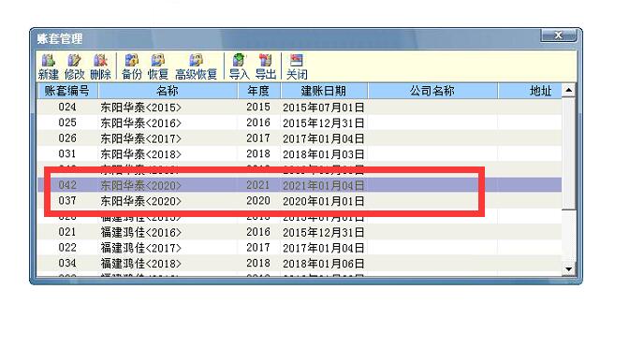Select row 东阳华泰<2018>
644x347 pixels.
pos(299,153)
